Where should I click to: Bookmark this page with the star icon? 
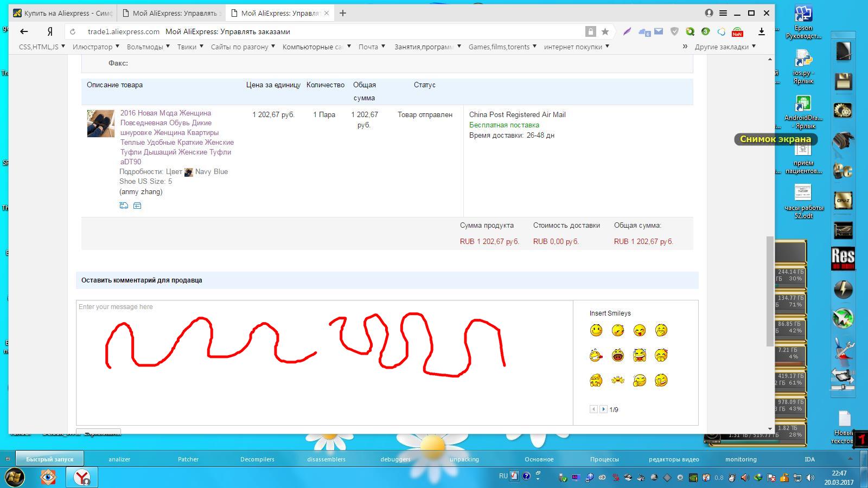(605, 31)
